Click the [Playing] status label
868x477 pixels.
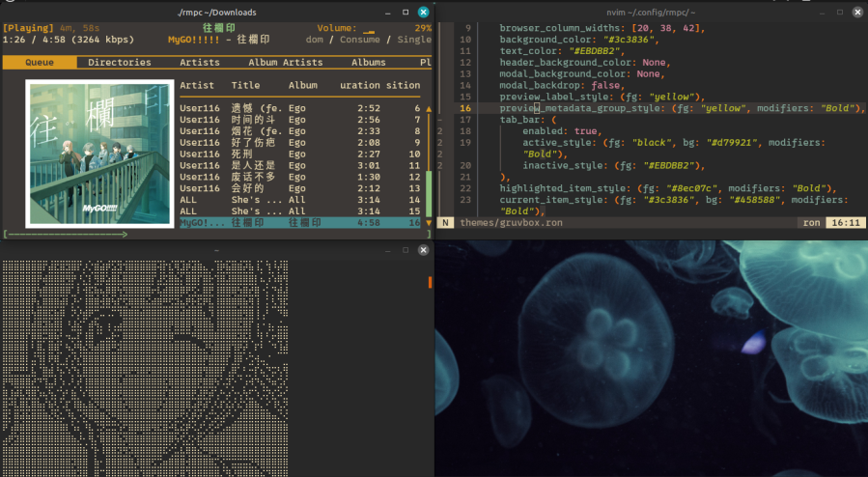pos(28,28)
